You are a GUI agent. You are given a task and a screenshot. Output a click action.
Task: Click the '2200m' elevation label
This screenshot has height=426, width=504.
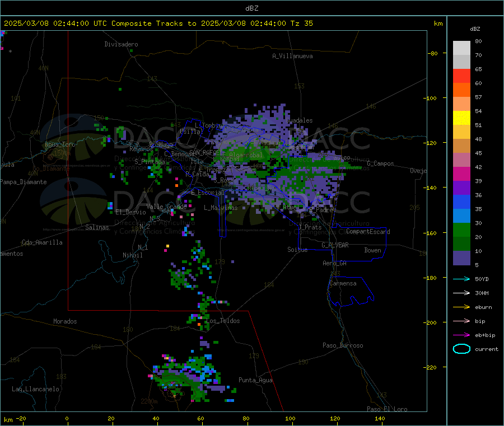tap(149, 401)
